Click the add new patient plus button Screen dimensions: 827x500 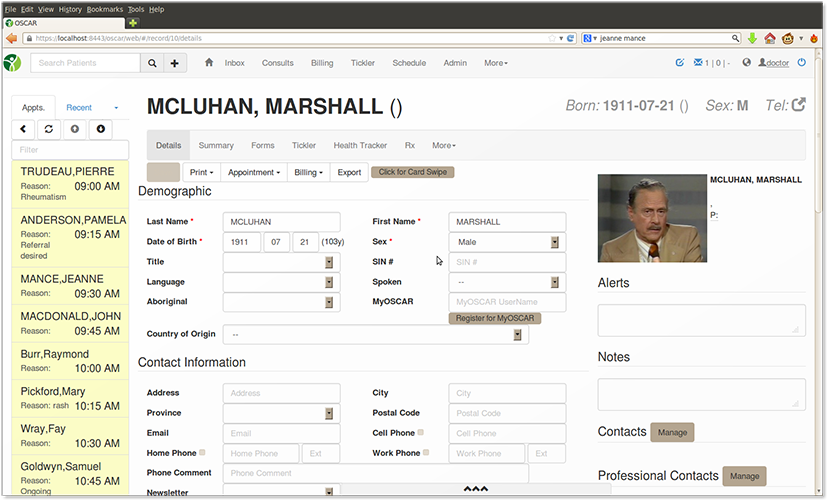(x=175, y=63)
